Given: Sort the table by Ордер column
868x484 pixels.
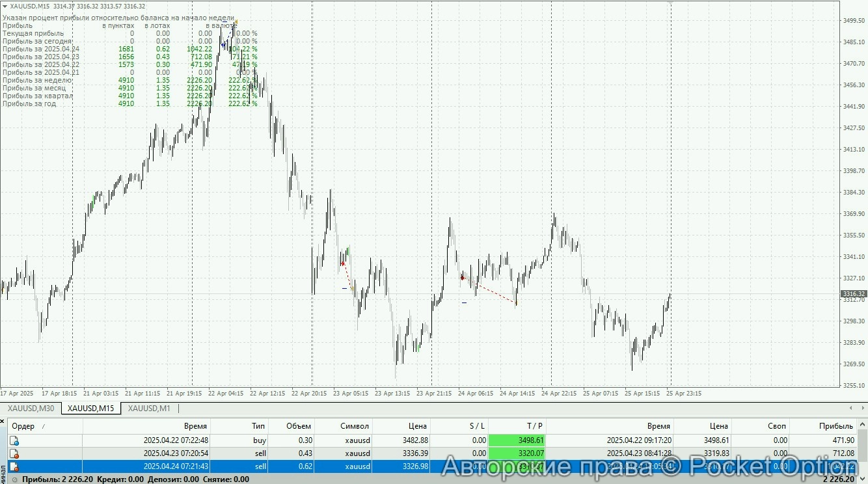Looking at the screenshot, I should [23, 426].
